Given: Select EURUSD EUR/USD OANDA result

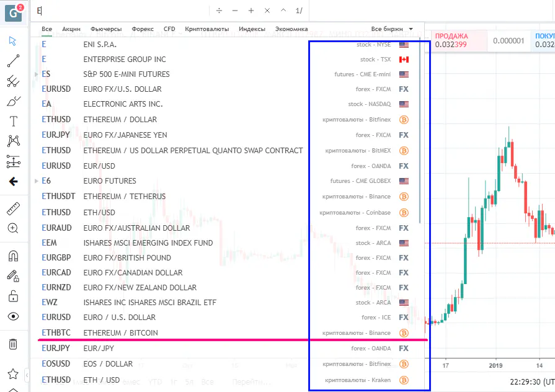Looking at the screenshot, I should pyautogui.click(x=227, y=166).
